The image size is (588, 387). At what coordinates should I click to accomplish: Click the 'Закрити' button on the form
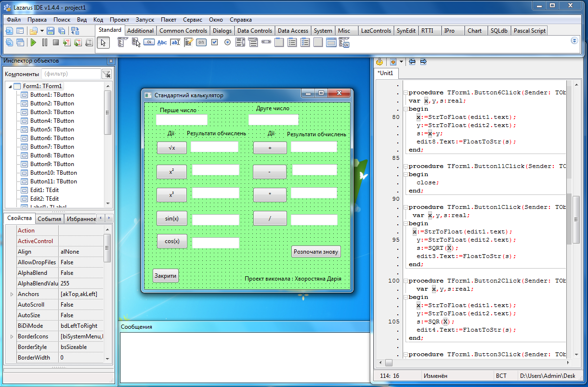tap(166, 276)
